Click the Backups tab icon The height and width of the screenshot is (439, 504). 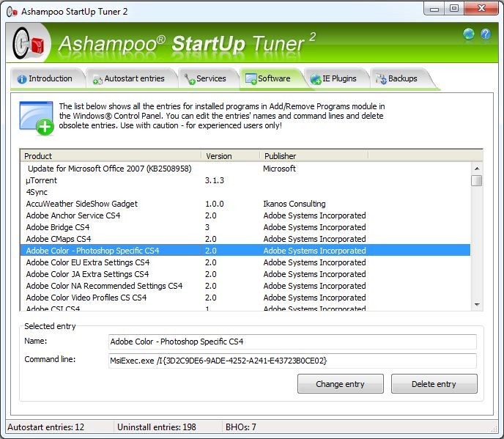(381, 79)
